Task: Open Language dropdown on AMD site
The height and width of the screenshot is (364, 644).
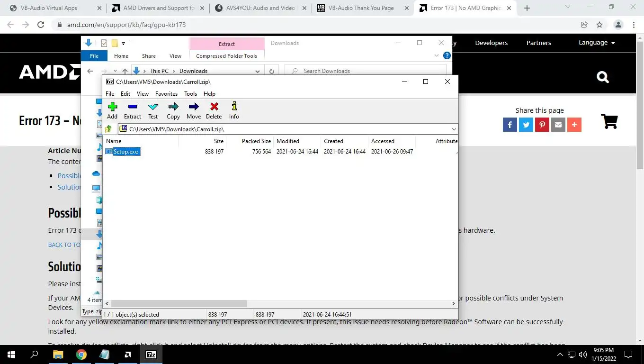Action: click(x=597, y=43)
